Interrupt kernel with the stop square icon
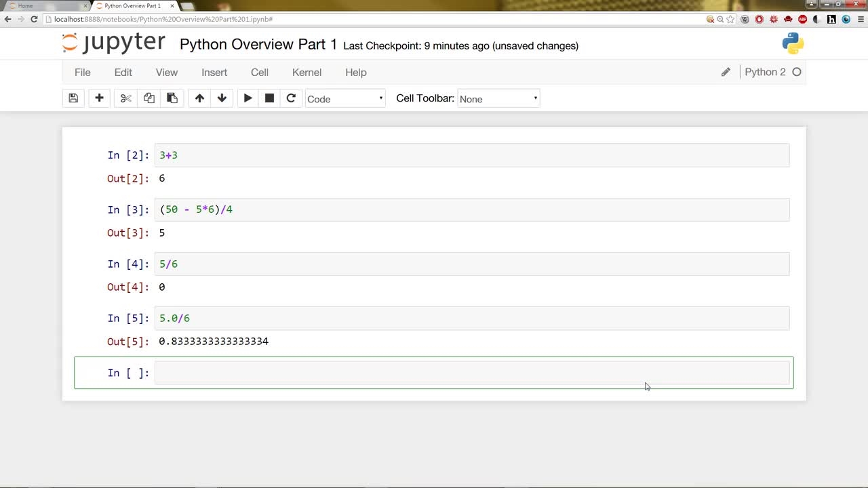The width and height of the screenshot is (868, 488). [269, 98]
